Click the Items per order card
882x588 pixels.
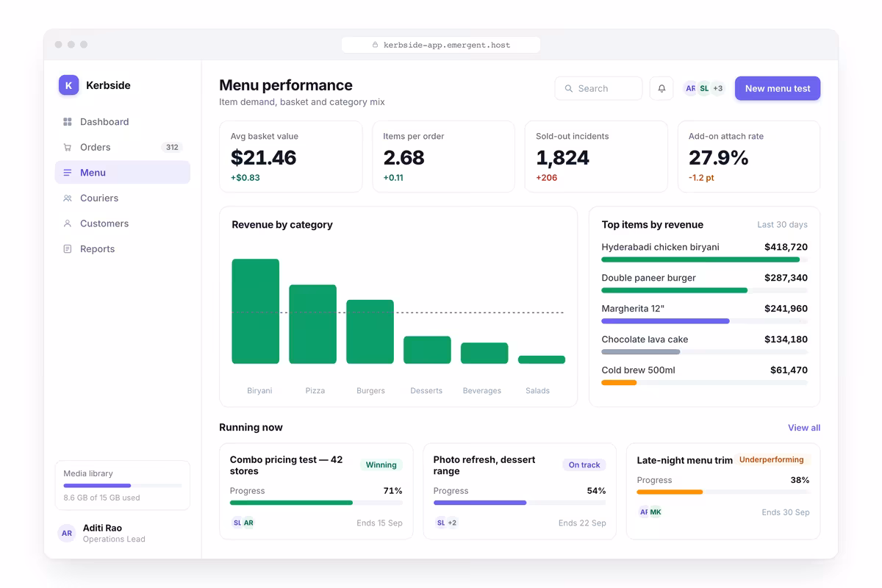coord(443,157)
